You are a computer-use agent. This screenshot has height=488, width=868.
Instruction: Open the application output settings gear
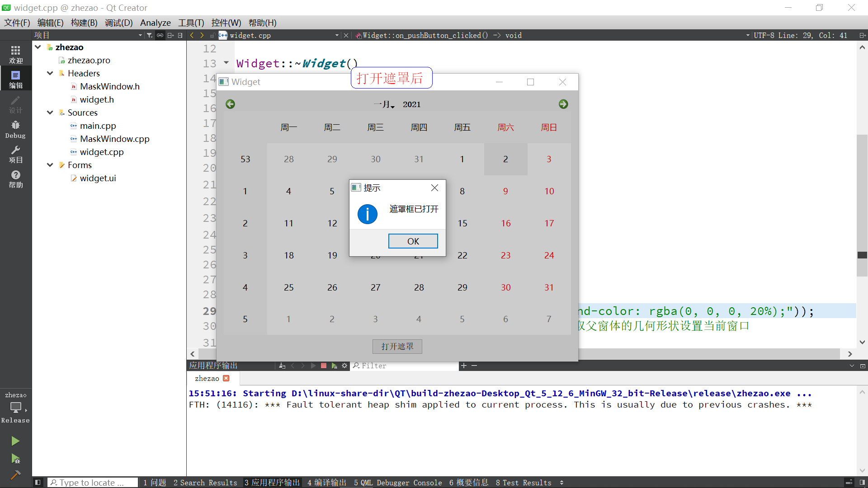[x=344, y=366]
